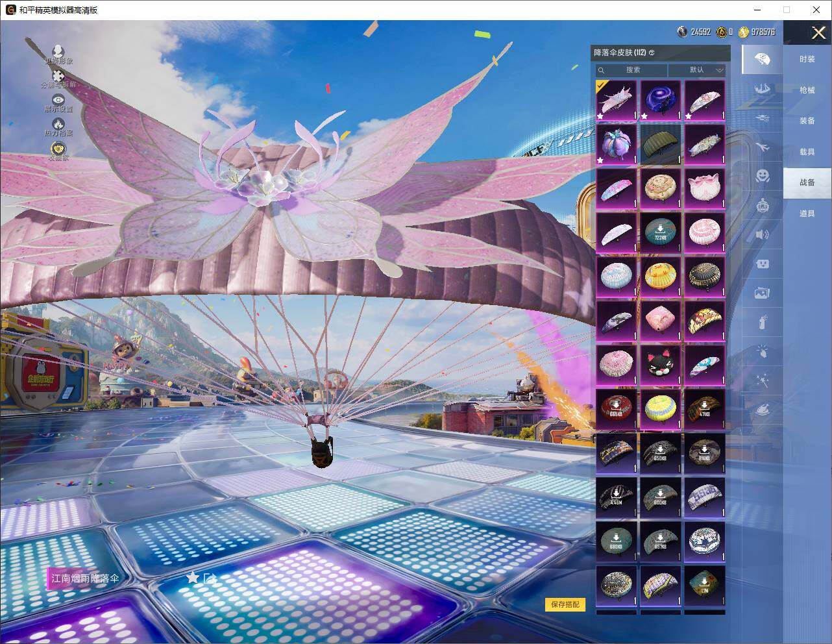Select the black cat face parachute skin
Screen dimensions: 832x644
coord(661,365)
